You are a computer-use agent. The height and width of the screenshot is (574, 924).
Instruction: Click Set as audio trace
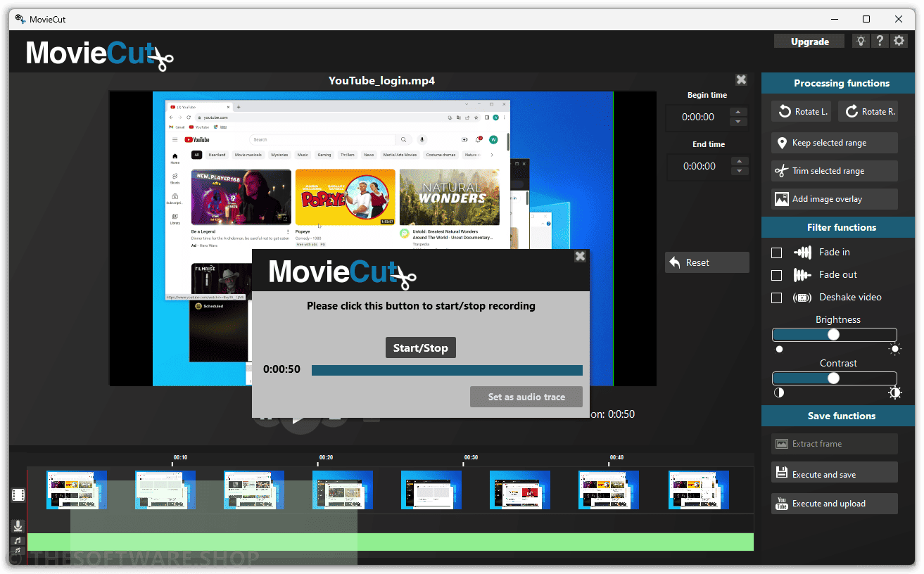(526, 397)
